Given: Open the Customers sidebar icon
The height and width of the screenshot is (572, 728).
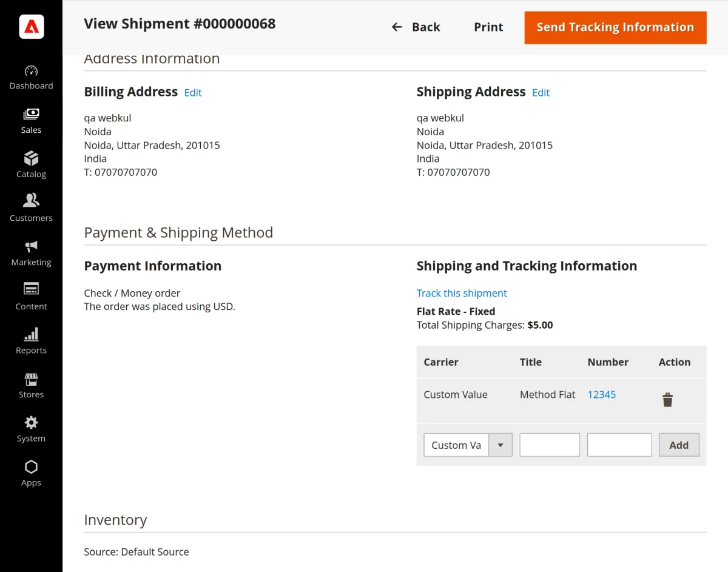Looking at the screenshot, I should coord(32,200).
